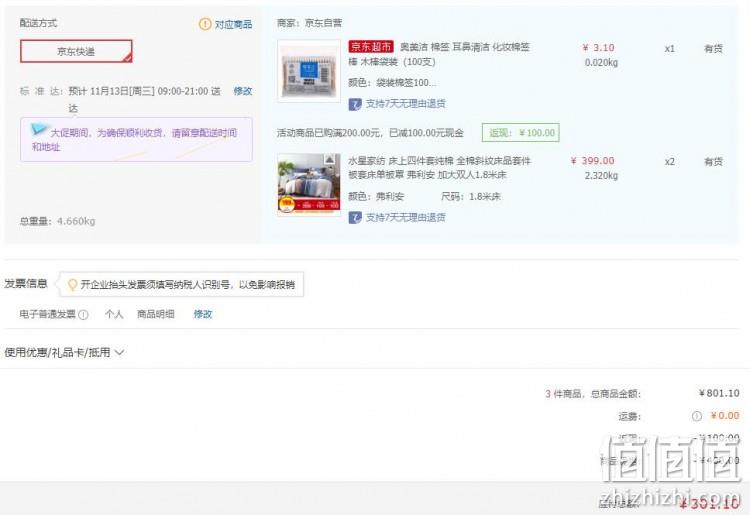
Task: Click the info icon beside 电子普通发票
Action: click(83, 315)
